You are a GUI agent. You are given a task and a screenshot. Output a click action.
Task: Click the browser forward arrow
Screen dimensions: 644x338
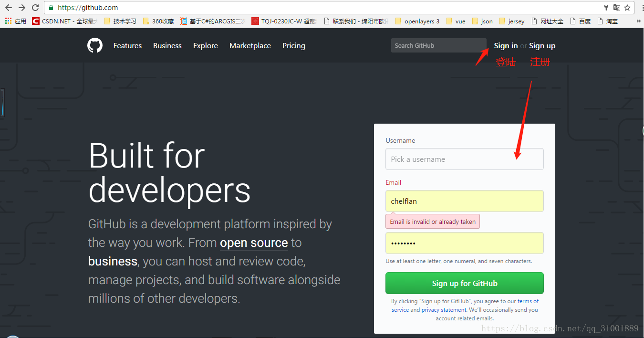[22, 8]
